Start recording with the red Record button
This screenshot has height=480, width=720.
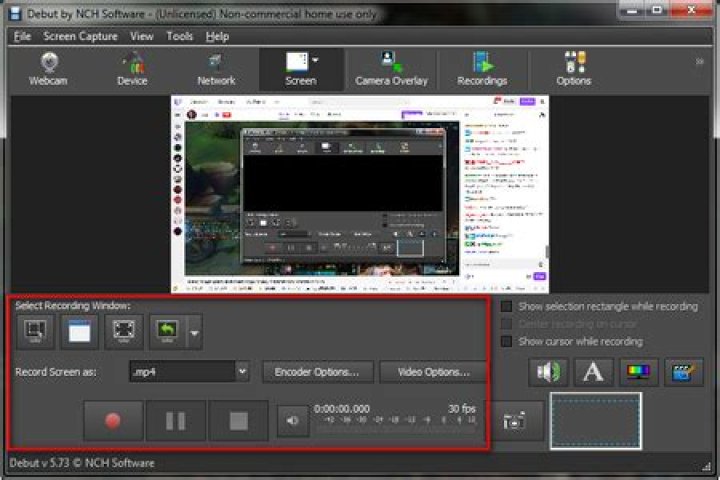click(x=113, y=421)
